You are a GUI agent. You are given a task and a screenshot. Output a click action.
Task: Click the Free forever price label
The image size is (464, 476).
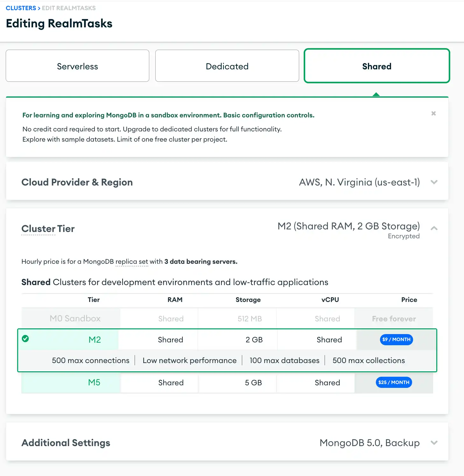pos(394,318)
